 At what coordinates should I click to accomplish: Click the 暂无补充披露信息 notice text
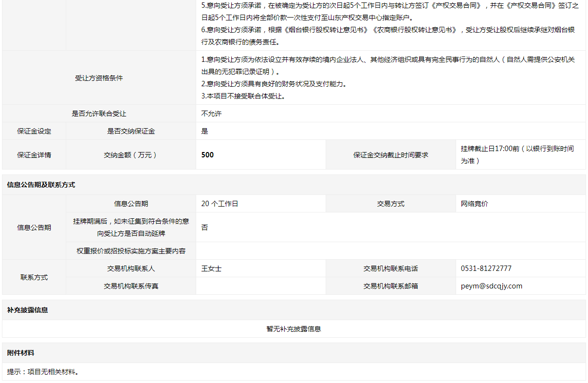point(294,329)
